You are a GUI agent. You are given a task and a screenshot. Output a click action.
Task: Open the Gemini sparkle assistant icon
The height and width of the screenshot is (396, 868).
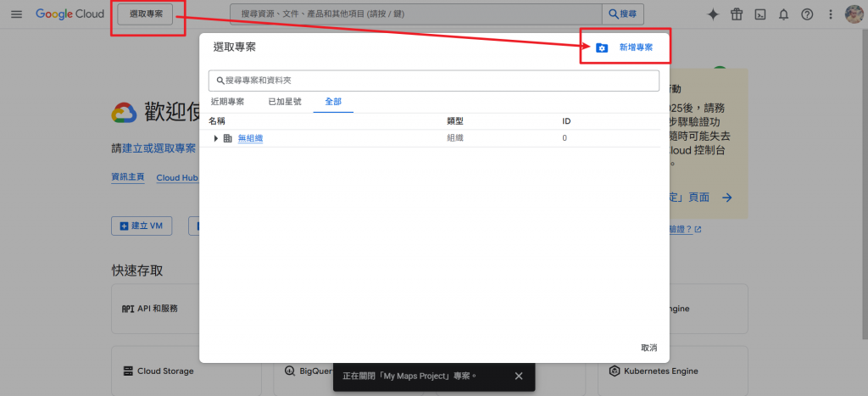tap(713, 15)
